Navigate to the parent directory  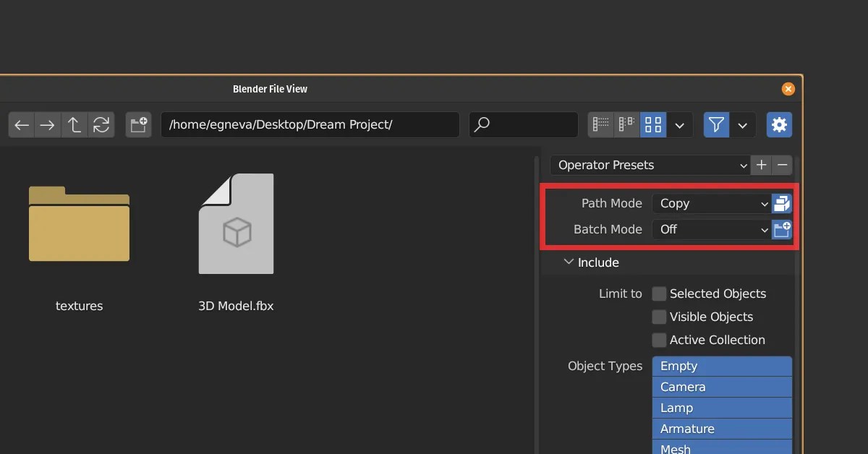(74, 124)
